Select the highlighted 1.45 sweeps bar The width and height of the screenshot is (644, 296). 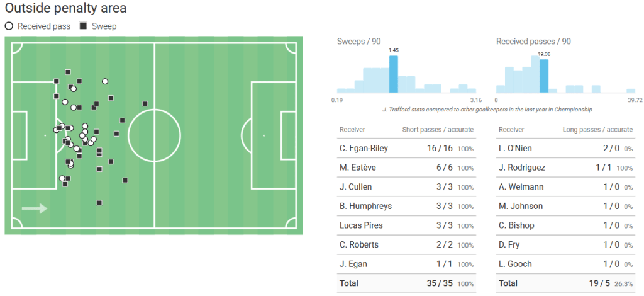tap(394, 74)
